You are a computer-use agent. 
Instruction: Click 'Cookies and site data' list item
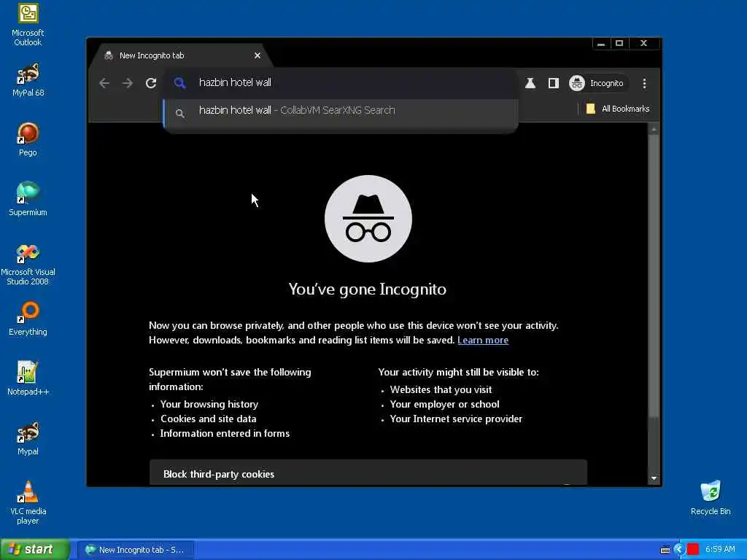(208, 419)
